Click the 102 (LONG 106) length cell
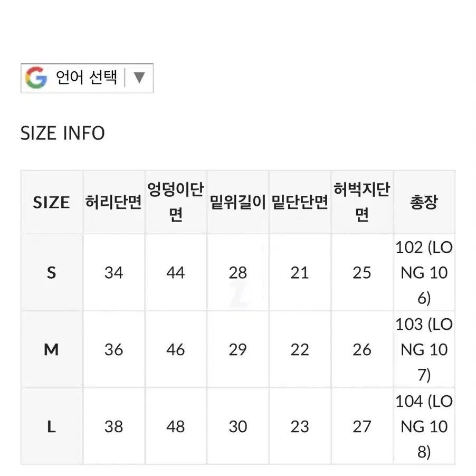Screen dimensions: 476x476 pos(424,272)
